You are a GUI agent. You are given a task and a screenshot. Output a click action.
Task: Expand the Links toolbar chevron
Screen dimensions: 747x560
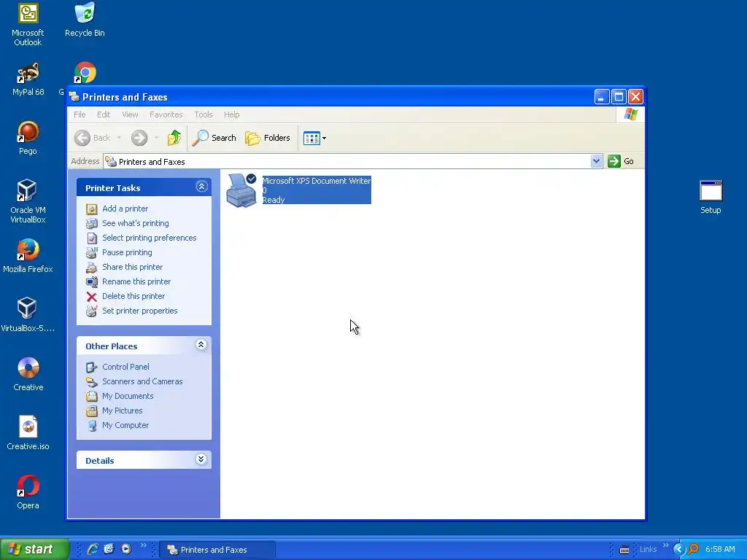(666, 545)
